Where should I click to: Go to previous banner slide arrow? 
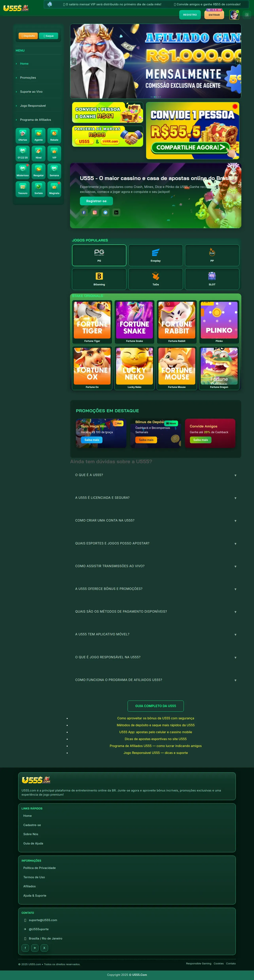tap(74, 61)
